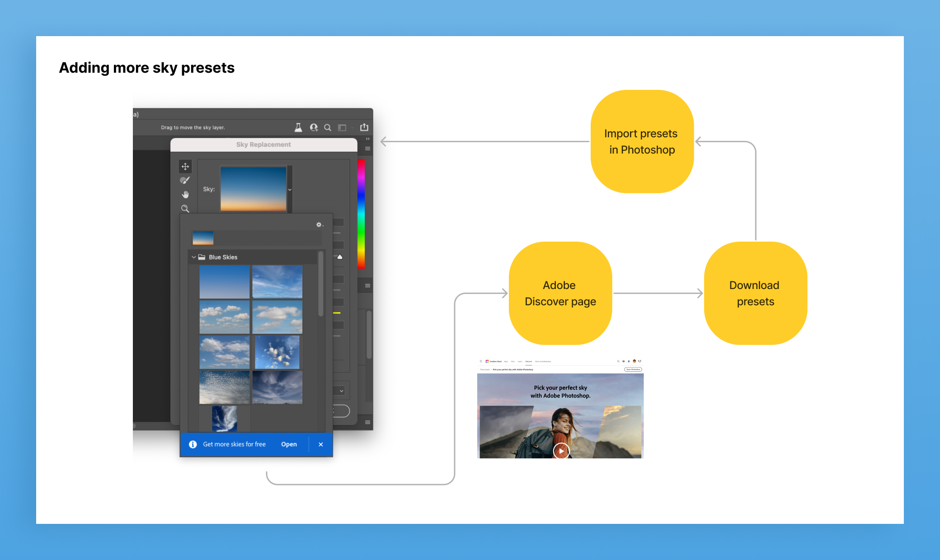The width and height of the screenshot is (940, 560).
Task: Open the bottom-right panel hamburger menu
Action: click(x=368, y=422)
